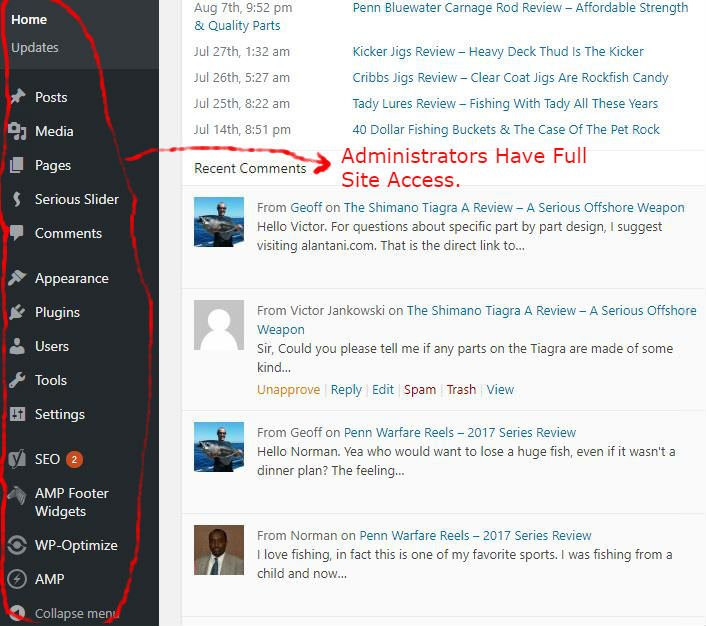Image resolution: width=706 pixels, height=626 pixels.
Task: Open Cribbs Jigs Review post link
Action: pos(510,78)
